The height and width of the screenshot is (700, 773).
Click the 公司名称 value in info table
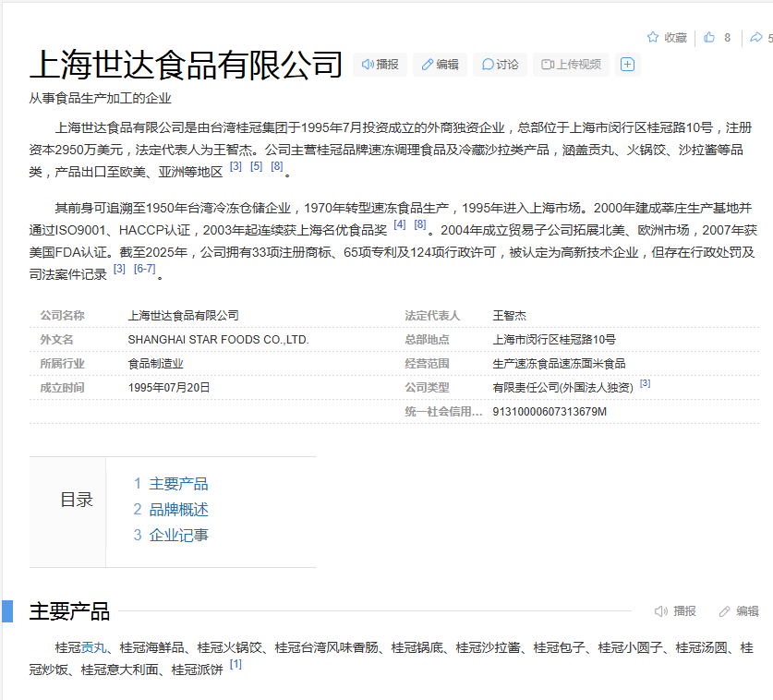pyautogui.click(x=184, y=316)
